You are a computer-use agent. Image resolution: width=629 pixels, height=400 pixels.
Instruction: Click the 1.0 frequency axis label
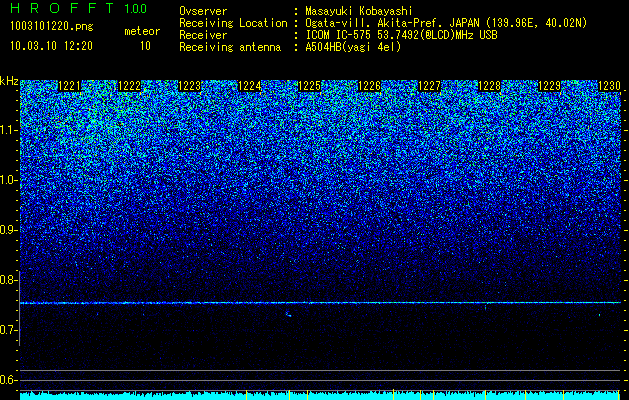8,180
